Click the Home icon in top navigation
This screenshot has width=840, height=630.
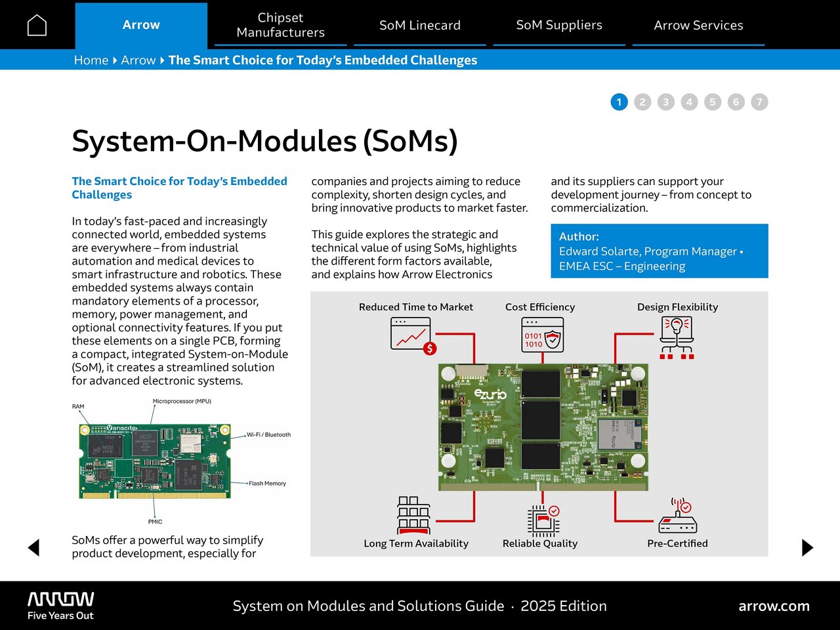(x=37, y=24)
